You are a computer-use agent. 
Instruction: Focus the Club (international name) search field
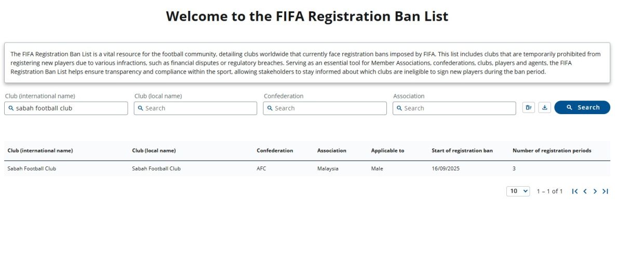click(x=66, y=108)
